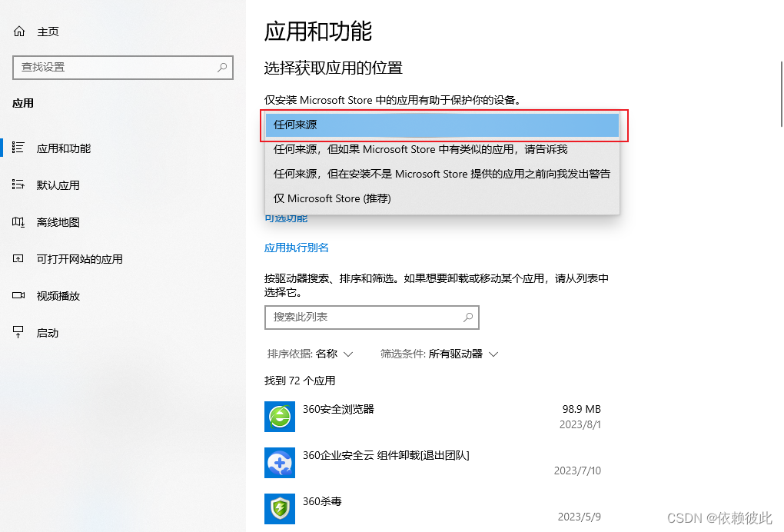Viewport: 784px width, 532px height.
Task: Open the 排序依据: 名称 dropdown
Action: coord(310,354)
